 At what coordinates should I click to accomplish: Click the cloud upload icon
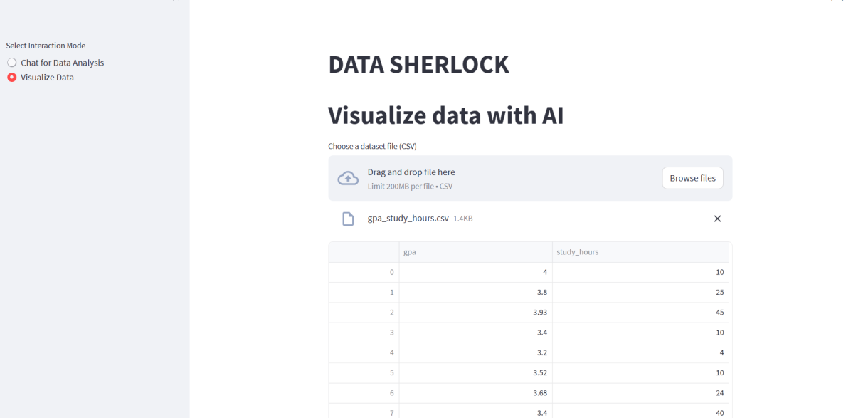click(x=347, y=179)
